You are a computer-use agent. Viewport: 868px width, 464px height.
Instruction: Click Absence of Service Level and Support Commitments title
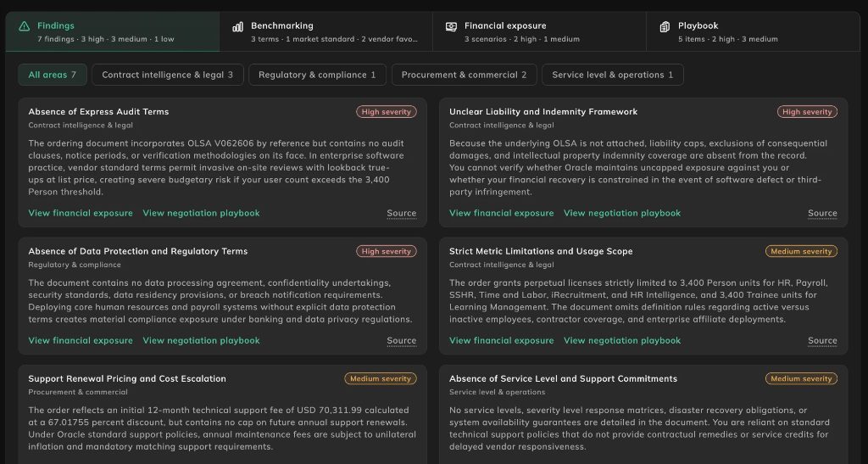click(563, 378)
